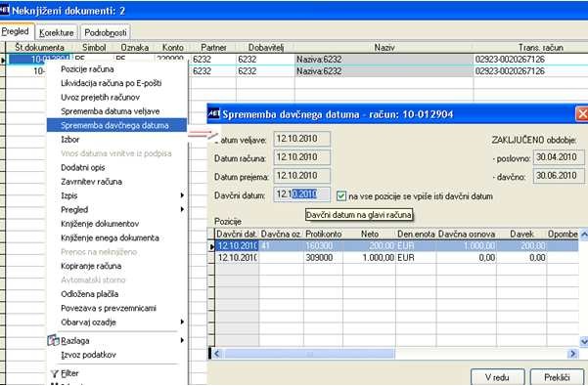Click the Davek column header
Viewport: 588px width, 386px height.
click(x=521, y=234)
